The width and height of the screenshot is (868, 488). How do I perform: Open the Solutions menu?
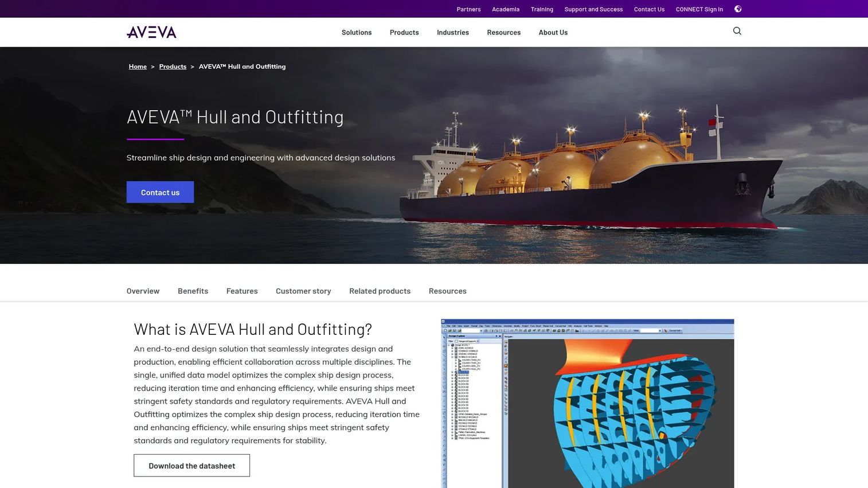(357, 33)
